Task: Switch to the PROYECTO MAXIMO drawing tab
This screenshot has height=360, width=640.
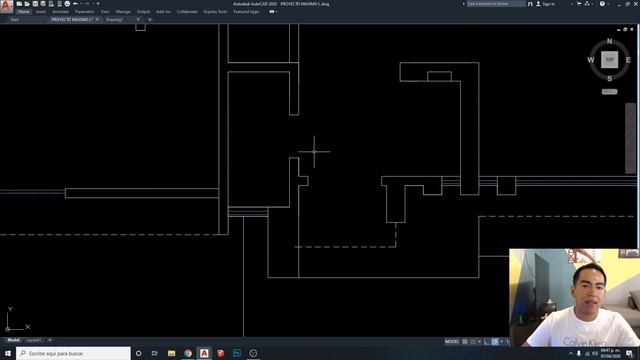Action: (72, 20)
